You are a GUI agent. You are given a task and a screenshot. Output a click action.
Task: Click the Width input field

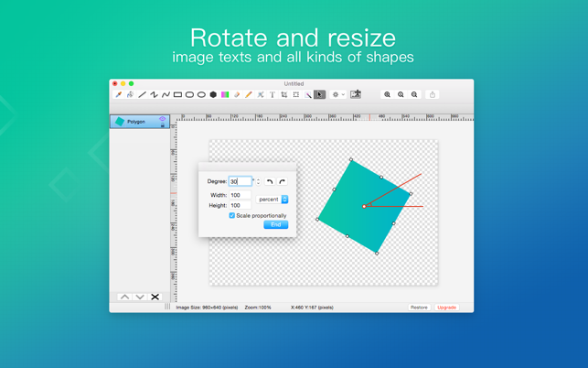pyautogui.click(x=240, y=195)
